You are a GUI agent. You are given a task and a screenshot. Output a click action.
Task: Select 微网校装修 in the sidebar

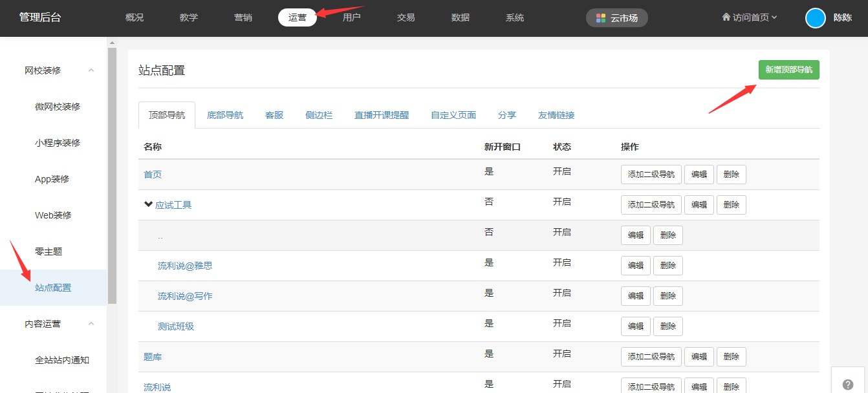tap(58, 107)
